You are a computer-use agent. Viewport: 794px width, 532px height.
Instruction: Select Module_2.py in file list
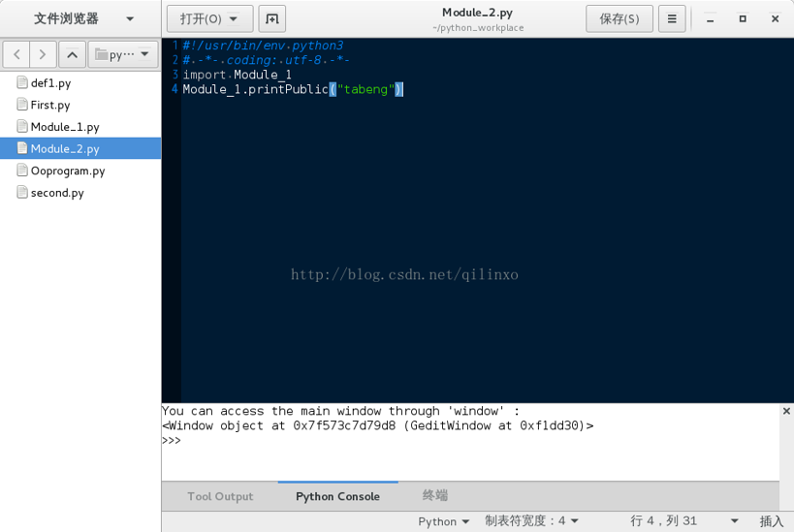[80, 148]
